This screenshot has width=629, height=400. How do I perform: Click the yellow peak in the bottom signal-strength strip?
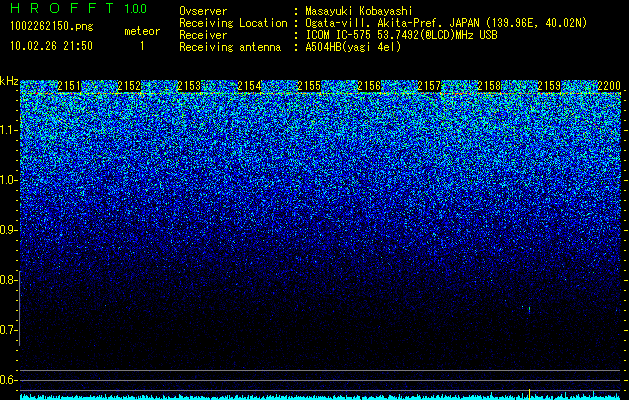click(x=530, y=393)
